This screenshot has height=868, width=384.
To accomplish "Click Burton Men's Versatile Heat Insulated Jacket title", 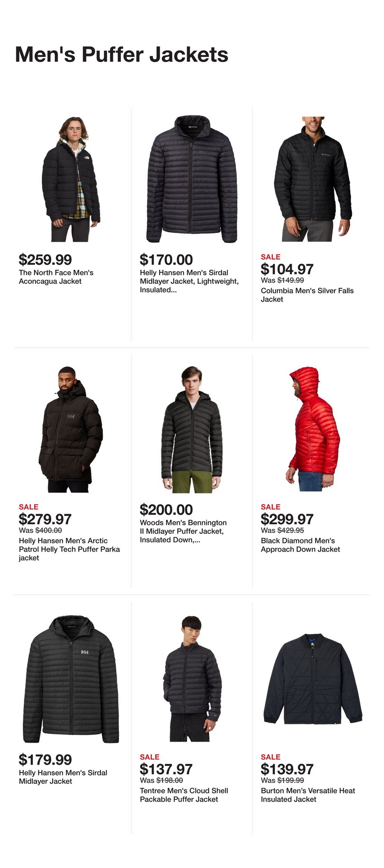I will coord(308,795).
